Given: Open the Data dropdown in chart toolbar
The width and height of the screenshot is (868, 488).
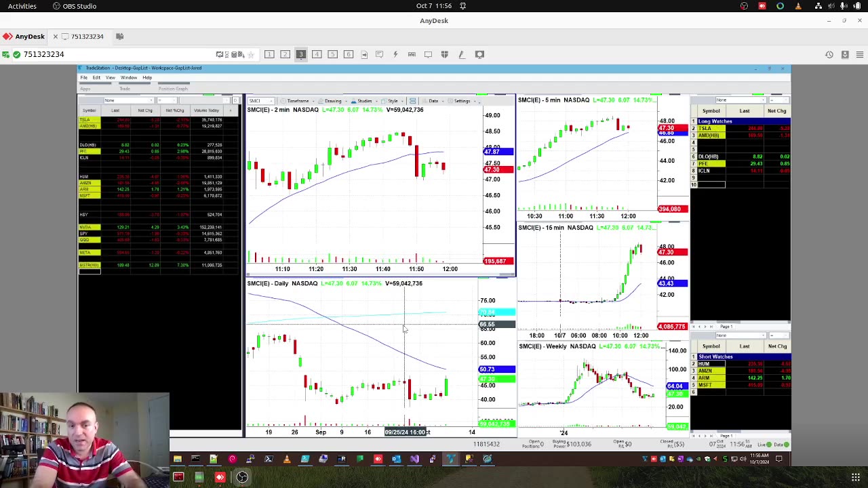Looking at the screenshot, I should [x=434, y=101].
